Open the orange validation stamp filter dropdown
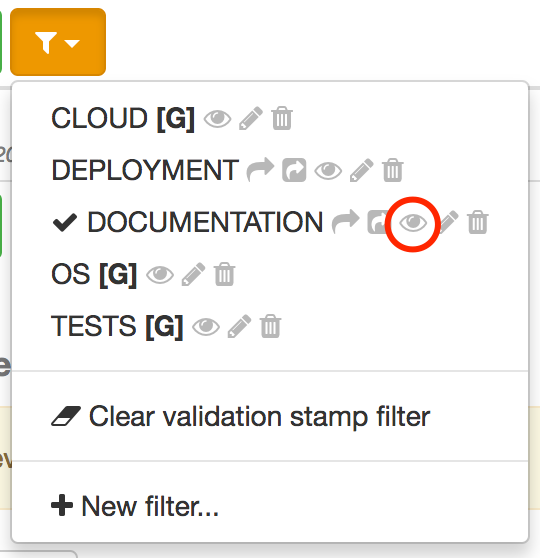 coord(58,42)
